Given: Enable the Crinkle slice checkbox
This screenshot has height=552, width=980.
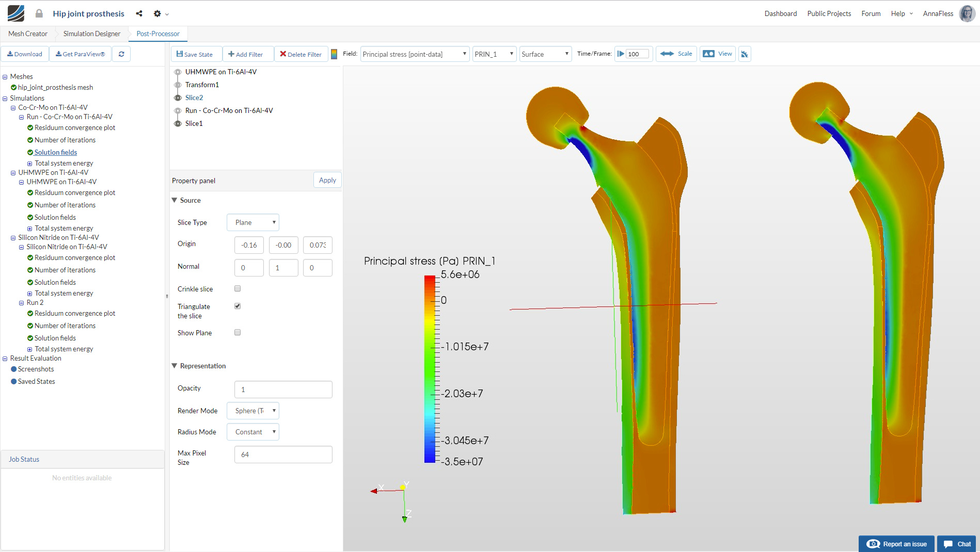Looking at the screenshot, I should pos(238,289).
